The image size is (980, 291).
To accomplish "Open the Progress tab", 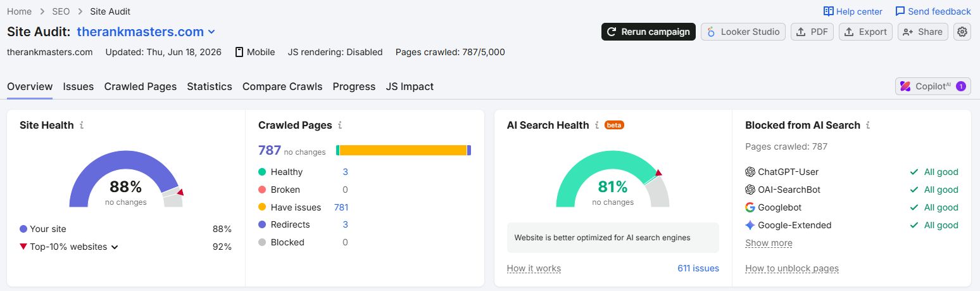I will click(354, 86).
